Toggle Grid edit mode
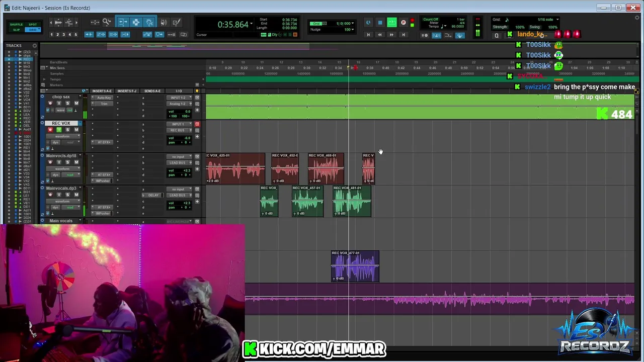 click(x=33, y=30)
